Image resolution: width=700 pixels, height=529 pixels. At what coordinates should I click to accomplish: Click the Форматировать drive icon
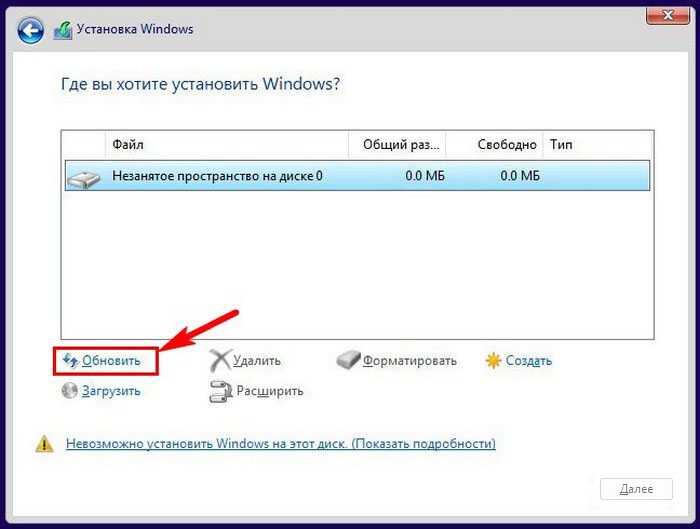pos(348,360)
